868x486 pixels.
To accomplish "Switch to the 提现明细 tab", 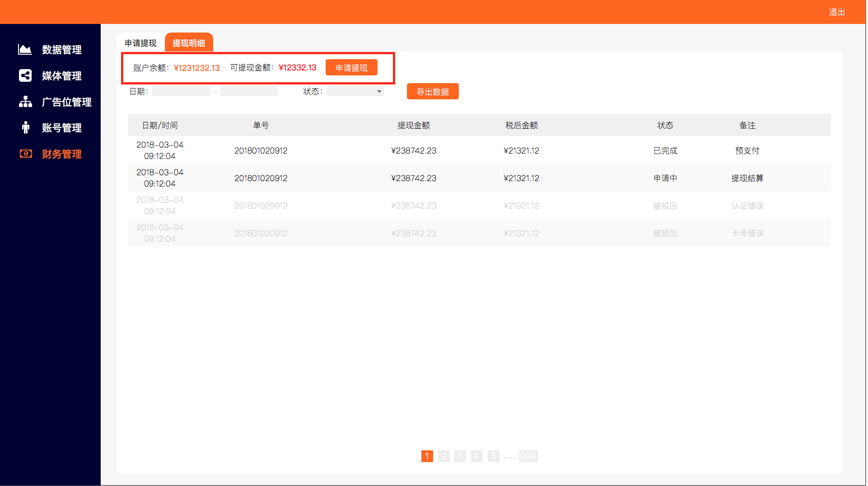I will click(x=189, y=43).
